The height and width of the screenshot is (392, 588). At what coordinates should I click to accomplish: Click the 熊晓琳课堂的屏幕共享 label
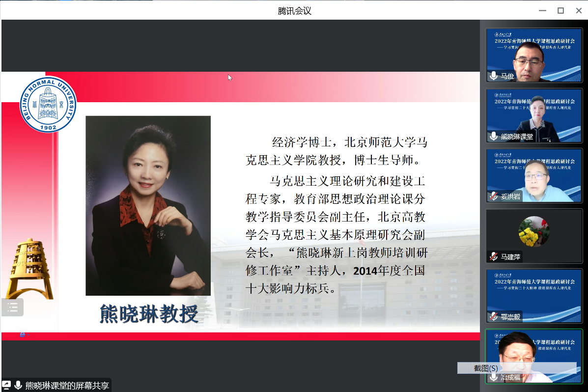click(x=67, y=386)
